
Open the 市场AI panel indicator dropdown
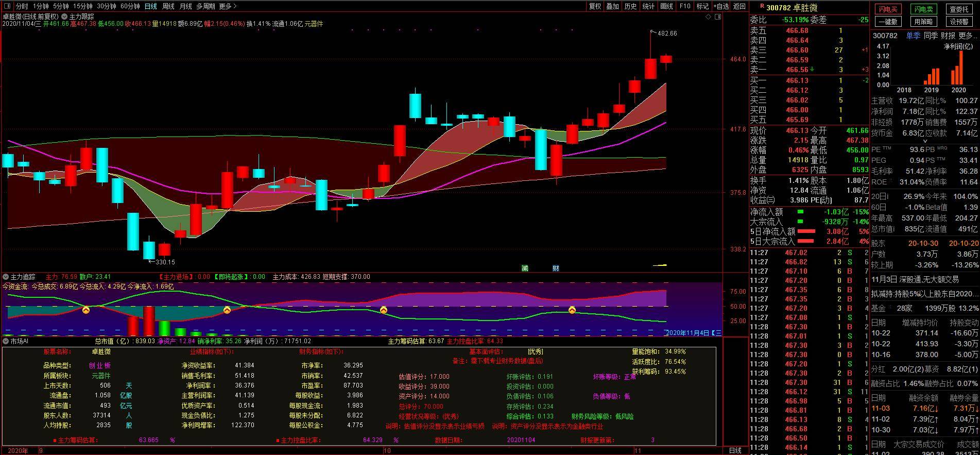(x=6, y=341)
